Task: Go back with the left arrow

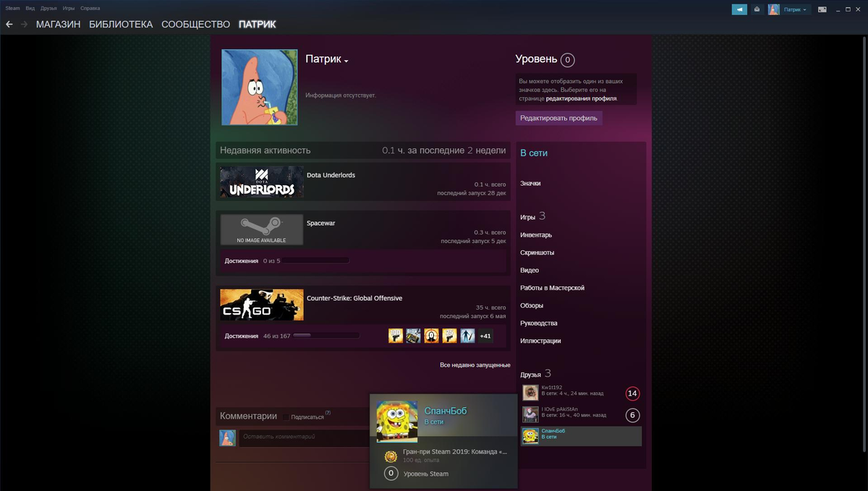Action: tap(9, 24)
